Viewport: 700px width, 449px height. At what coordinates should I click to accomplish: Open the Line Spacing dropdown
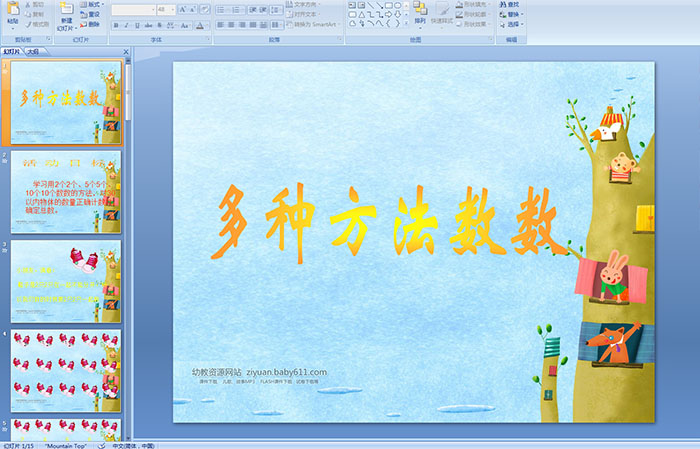pos(276,10)
